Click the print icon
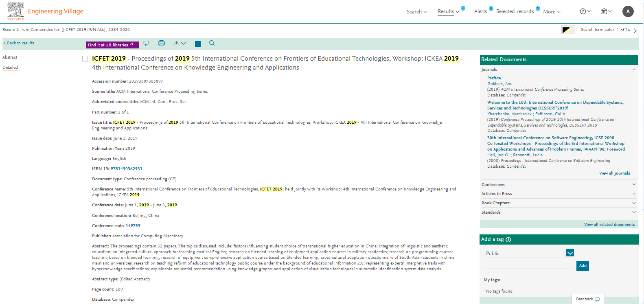Image resolution: width=644 pixels, height=304 pixels. [x=162, y=43]
